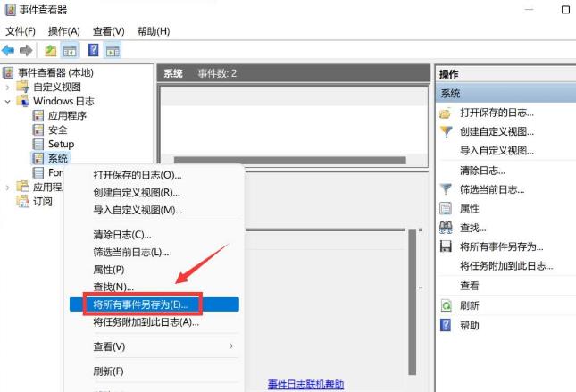Click the forward arrow toolbar icon

tap(26, 50)
